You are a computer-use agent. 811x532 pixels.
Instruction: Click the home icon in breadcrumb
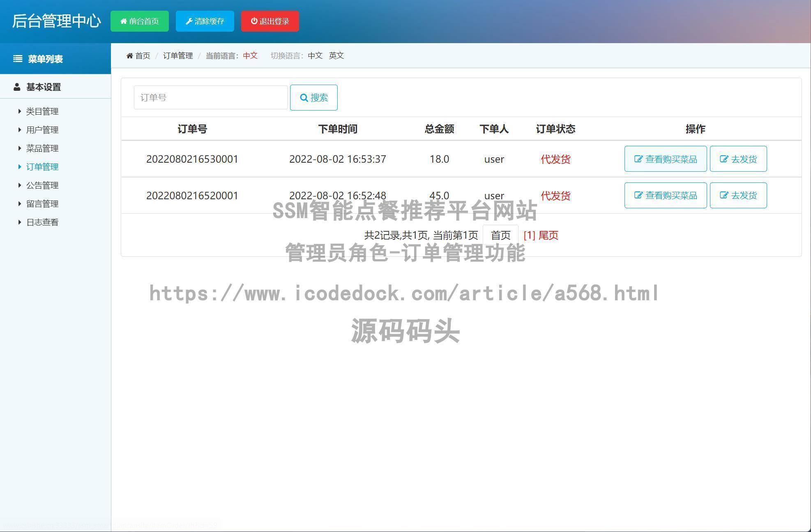coord(129,55)
